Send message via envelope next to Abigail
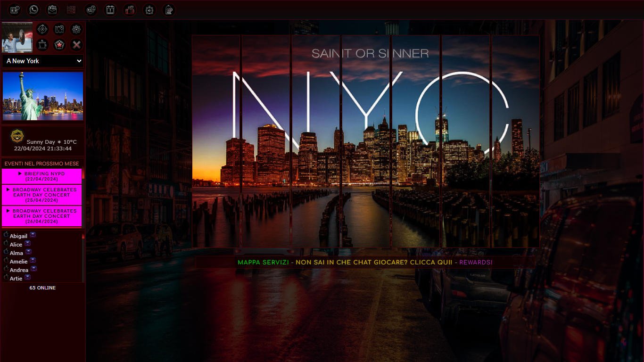The width and height of the screenshot is (644, 362). [33, 235]
